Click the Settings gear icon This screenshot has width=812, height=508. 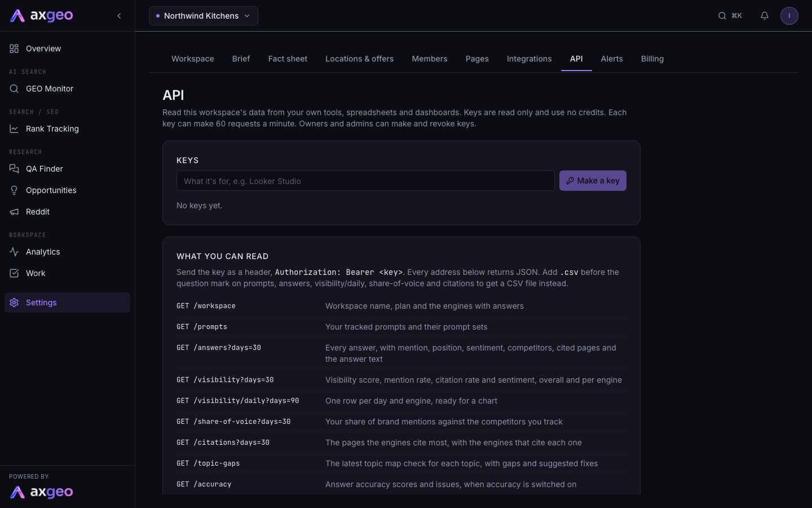[14, 303]
